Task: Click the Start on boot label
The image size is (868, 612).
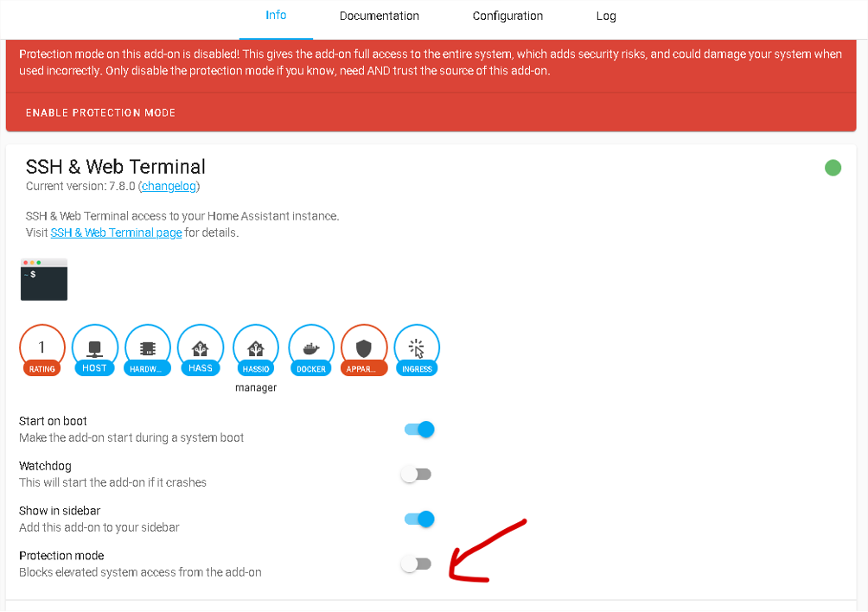Action: pos(53,421)
